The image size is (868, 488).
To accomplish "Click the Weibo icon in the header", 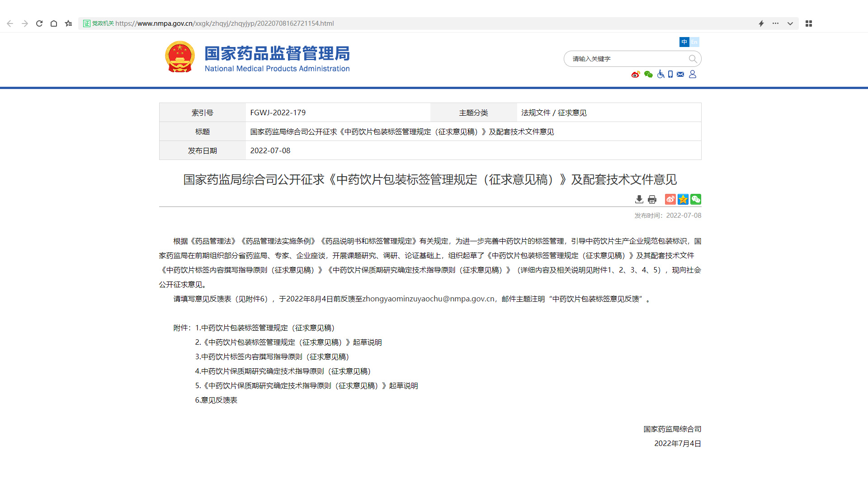I will pyautogui.click(x=636, y=74).
